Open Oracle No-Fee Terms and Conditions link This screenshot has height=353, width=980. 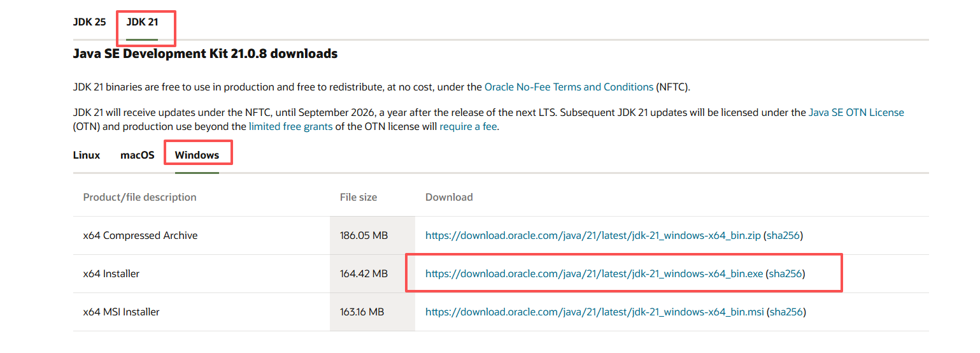click(x=569, y=87)
